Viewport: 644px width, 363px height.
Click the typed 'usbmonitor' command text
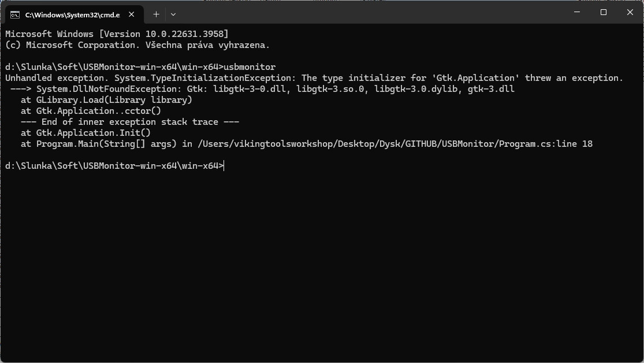click(x=250, y=67)
